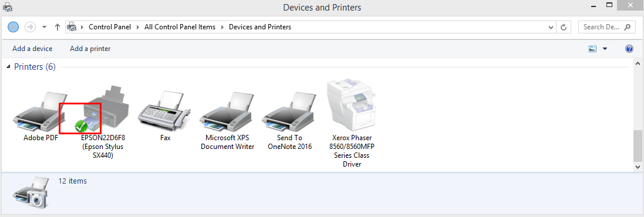This screenshot has height=217, width=644.
Task: Click Add a device
Action: point(32,49)
